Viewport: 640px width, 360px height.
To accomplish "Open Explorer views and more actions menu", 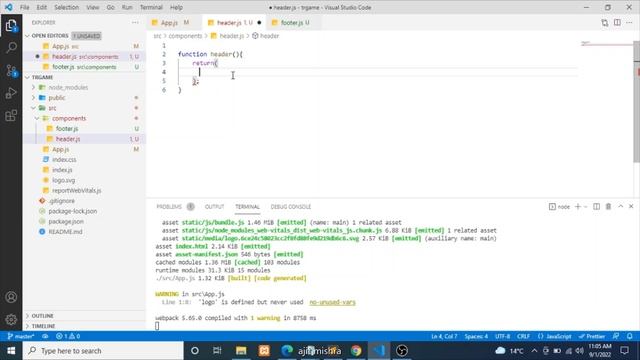I will [x=135, y=22].
